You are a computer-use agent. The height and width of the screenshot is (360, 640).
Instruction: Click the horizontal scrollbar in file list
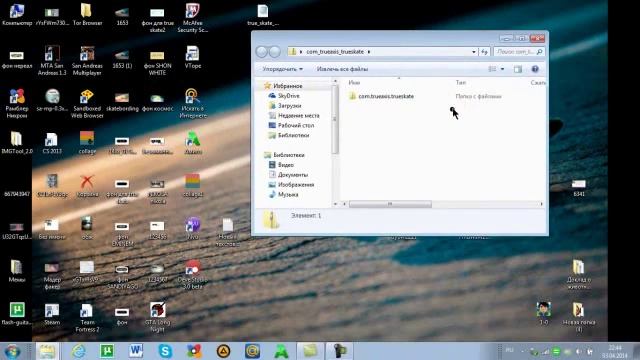tap(390, 204)
